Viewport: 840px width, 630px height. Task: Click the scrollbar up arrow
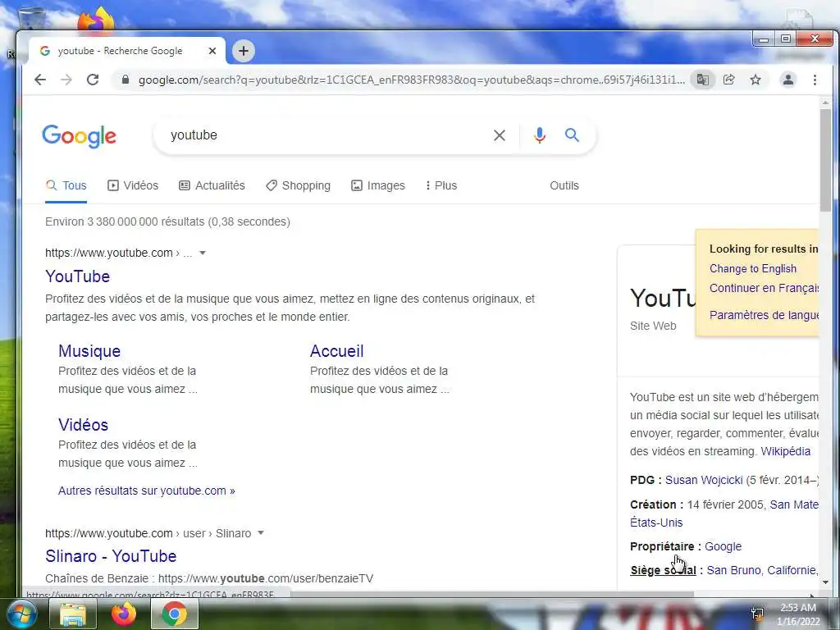tap(825, 103)
